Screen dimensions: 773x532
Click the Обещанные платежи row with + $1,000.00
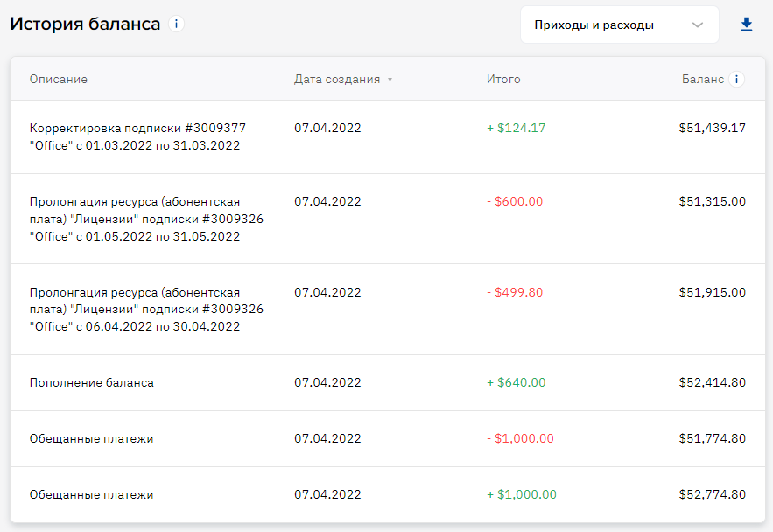[388, 494]
